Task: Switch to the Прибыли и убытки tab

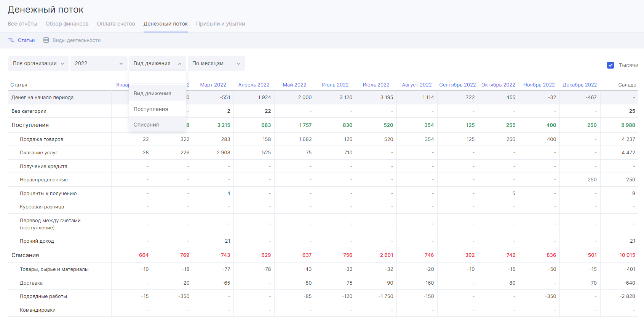Action: (x=221, y=24)
